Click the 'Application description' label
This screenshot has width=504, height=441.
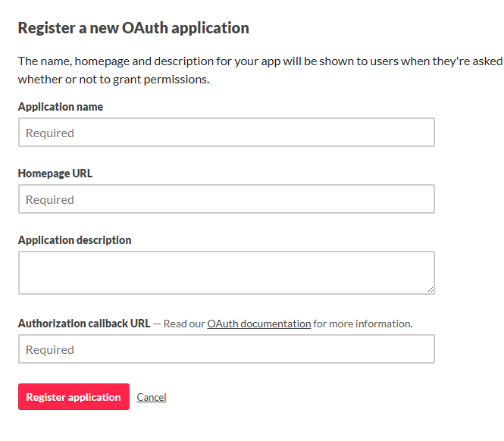point(74,240)
